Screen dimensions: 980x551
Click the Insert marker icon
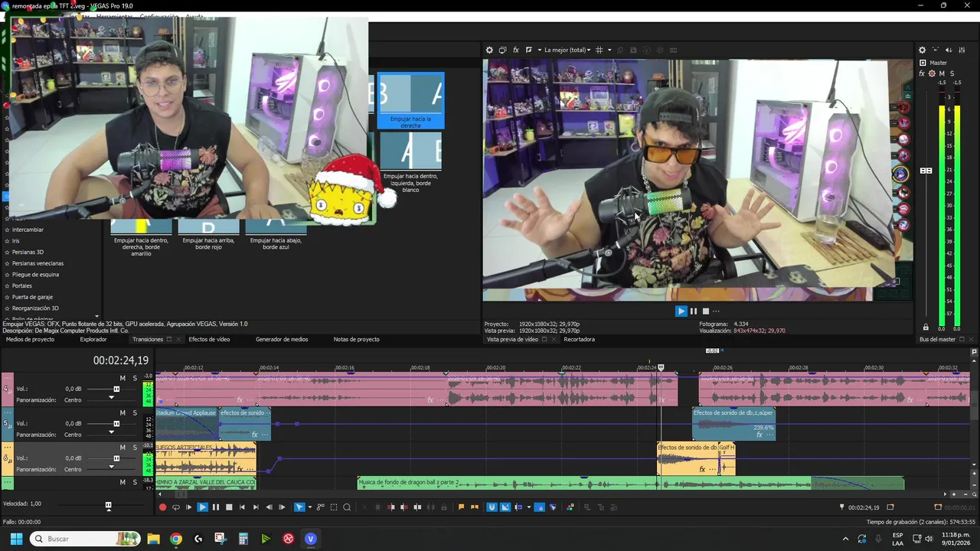pos(461,507)
